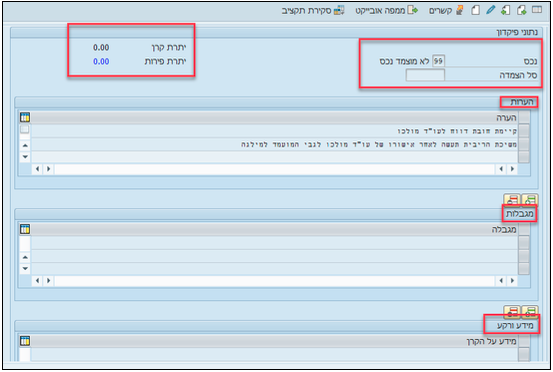Select the note קיימת חובת דווח לעו"ד מולכו
553x372 pixels.
click(457, 131)
